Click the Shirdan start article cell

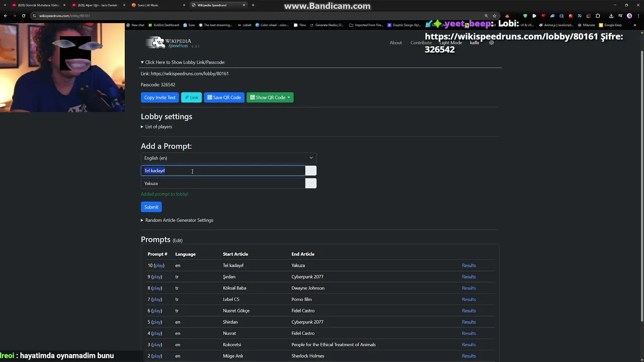tap(230, 322)
